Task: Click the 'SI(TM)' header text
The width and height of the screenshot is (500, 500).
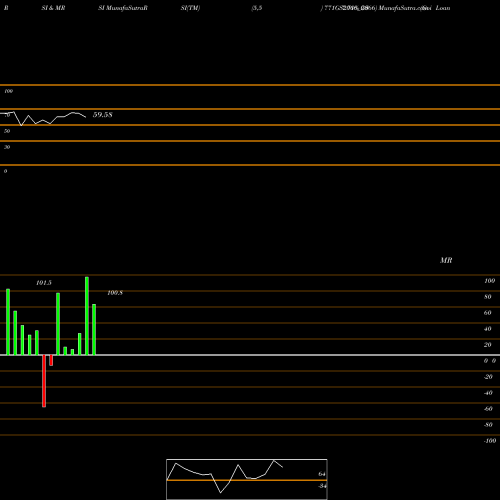Action: coord(190,8)
